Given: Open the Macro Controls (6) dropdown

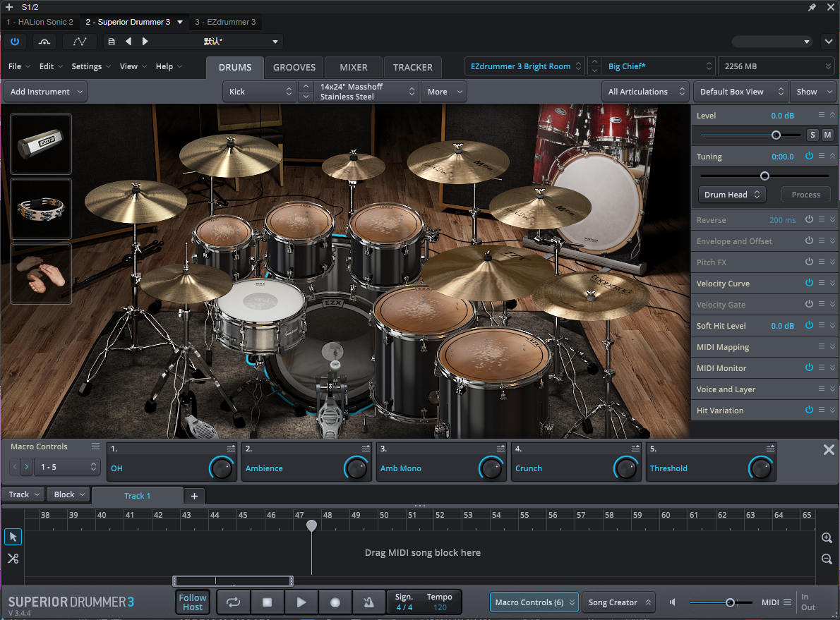Looking at the screenshot, I should pyautogui.click(x=534, y=602).
